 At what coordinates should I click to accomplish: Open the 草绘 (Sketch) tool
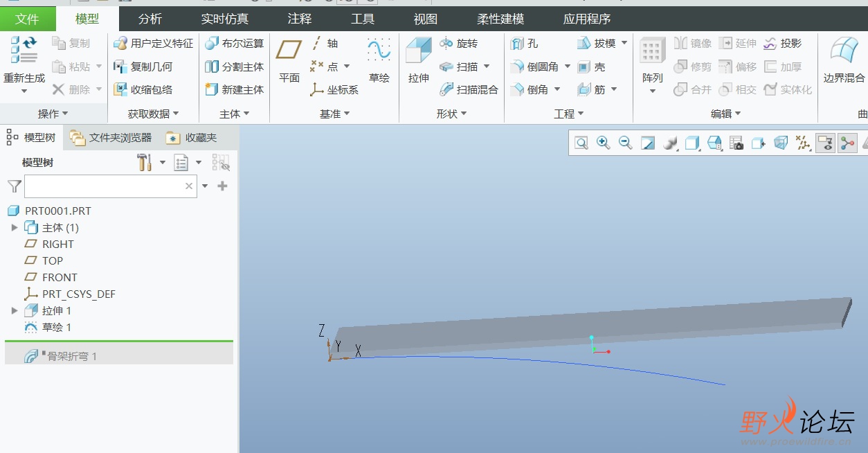pos(379,60)
